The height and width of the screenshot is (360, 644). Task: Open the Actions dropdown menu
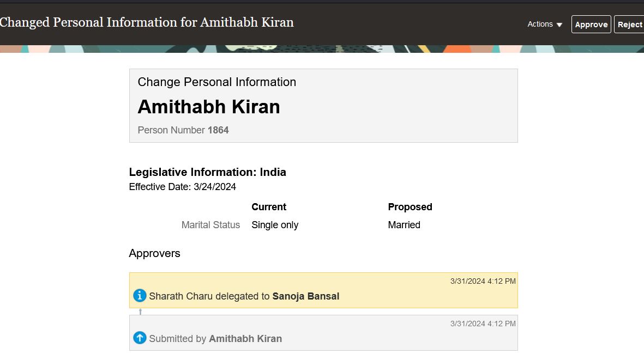(x=545, y=24)
